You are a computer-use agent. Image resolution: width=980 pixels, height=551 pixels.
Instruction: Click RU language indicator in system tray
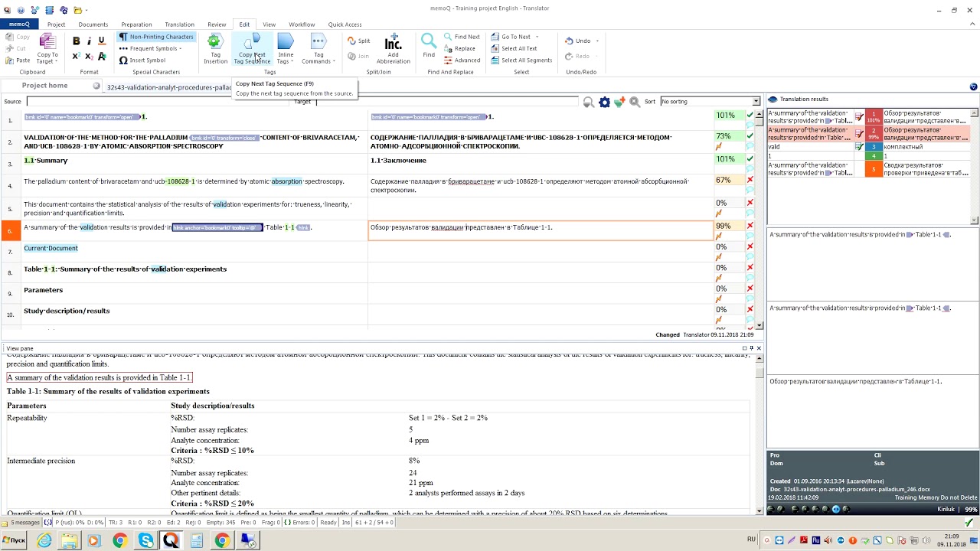coord(751,540)
